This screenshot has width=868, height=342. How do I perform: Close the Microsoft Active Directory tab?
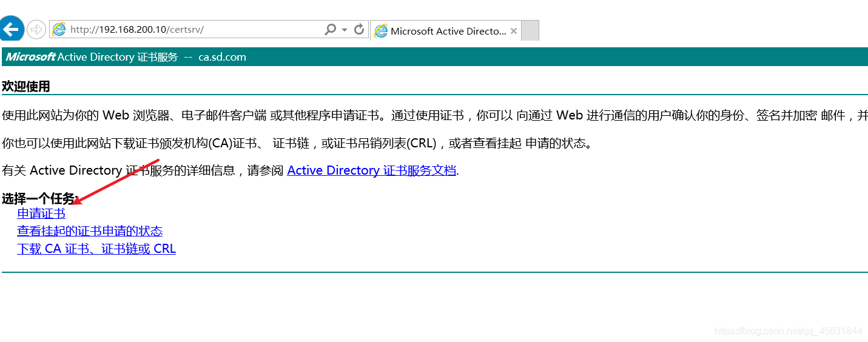pyautogui.click(x=514, y=31)
